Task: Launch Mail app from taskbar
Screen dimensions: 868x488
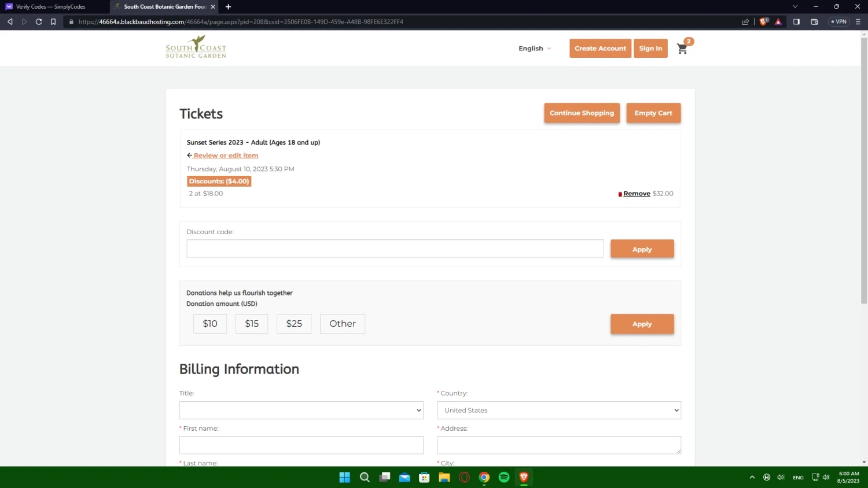Action: click(x=404, y=477)
